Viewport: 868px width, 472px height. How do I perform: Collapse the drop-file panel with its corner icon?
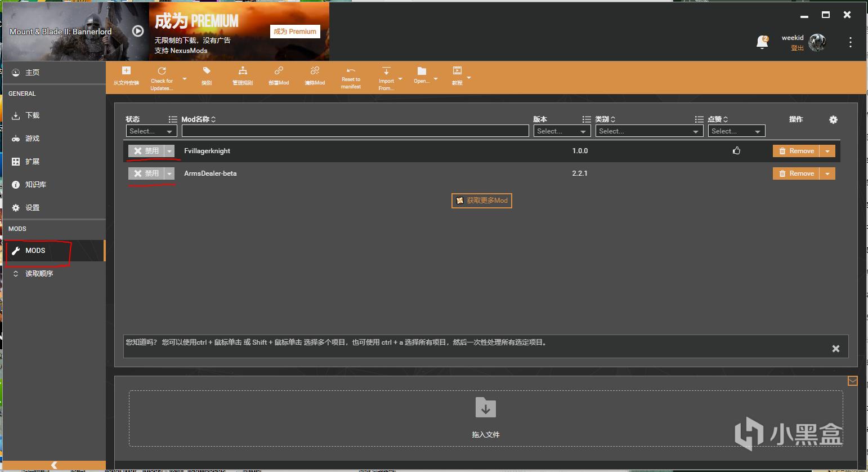pos(853,381)
